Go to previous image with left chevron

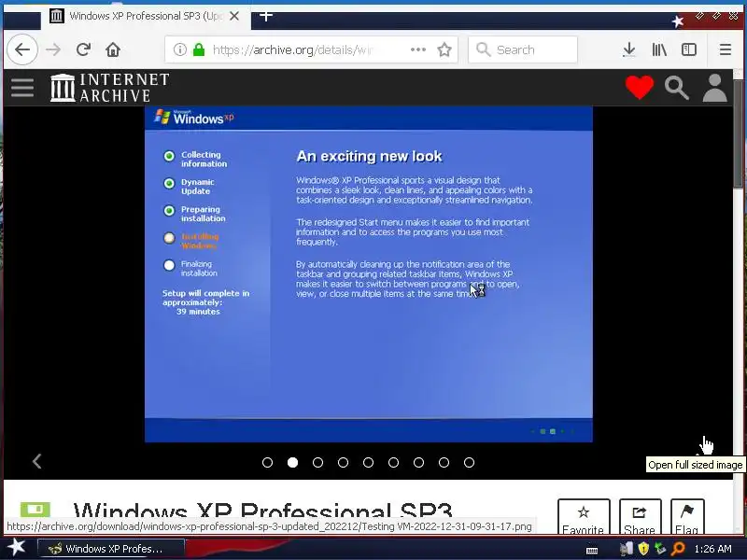[x=36, y=461]
